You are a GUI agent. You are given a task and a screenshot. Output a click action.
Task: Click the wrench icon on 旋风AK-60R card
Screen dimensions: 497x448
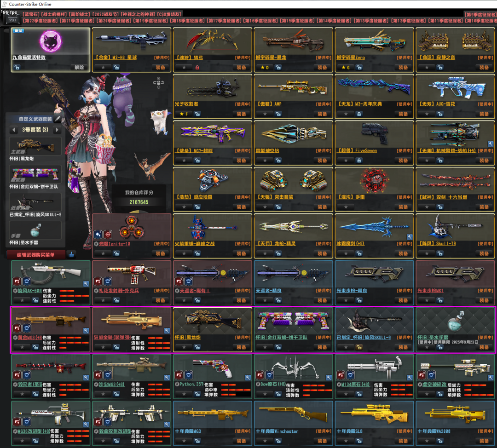tap(86, 283)
